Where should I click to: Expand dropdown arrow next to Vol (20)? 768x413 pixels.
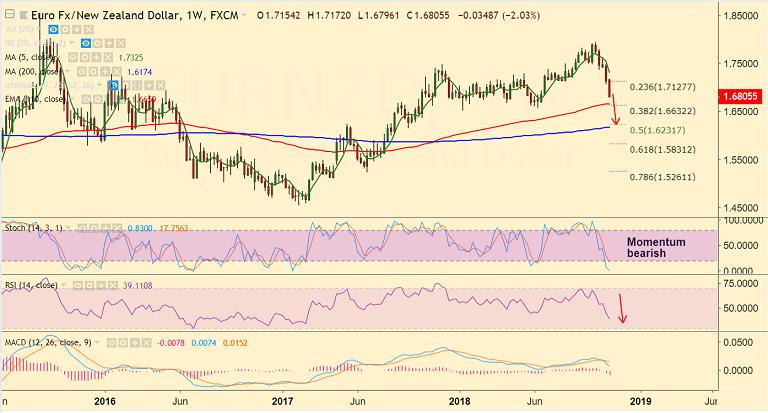(39, 29)
